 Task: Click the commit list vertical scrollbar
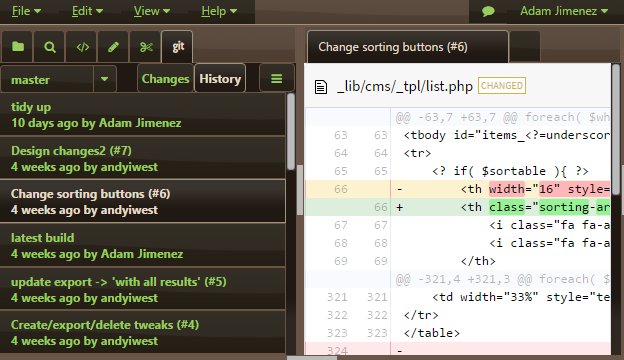click(x=291, y=132)
